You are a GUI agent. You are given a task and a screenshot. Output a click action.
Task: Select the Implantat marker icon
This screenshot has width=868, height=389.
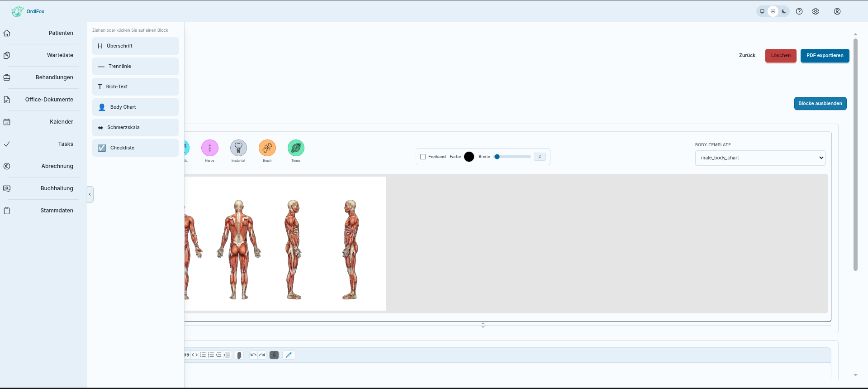[238, 148]
